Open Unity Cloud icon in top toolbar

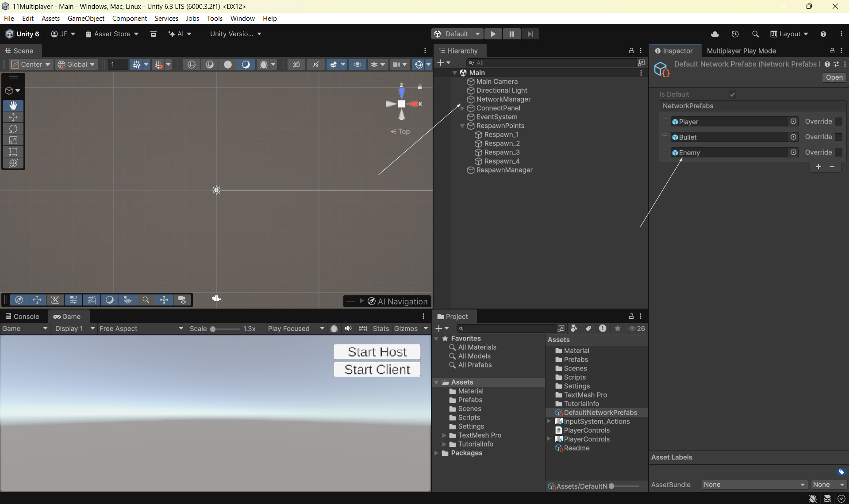[x=715, y=34]
